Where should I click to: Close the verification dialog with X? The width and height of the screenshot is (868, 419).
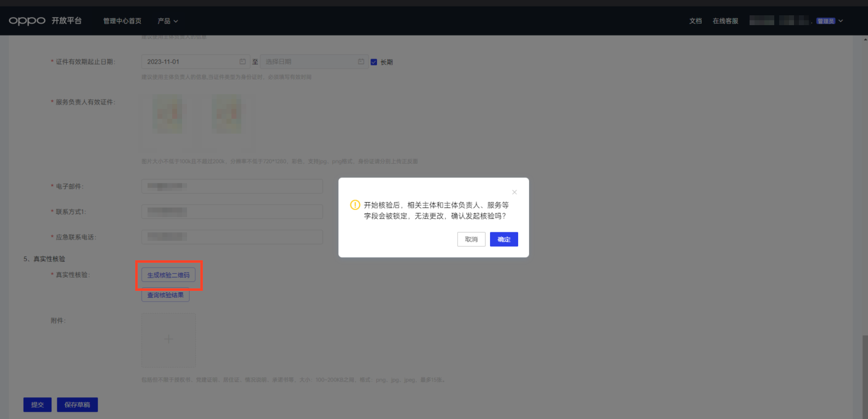pos(514,192)
